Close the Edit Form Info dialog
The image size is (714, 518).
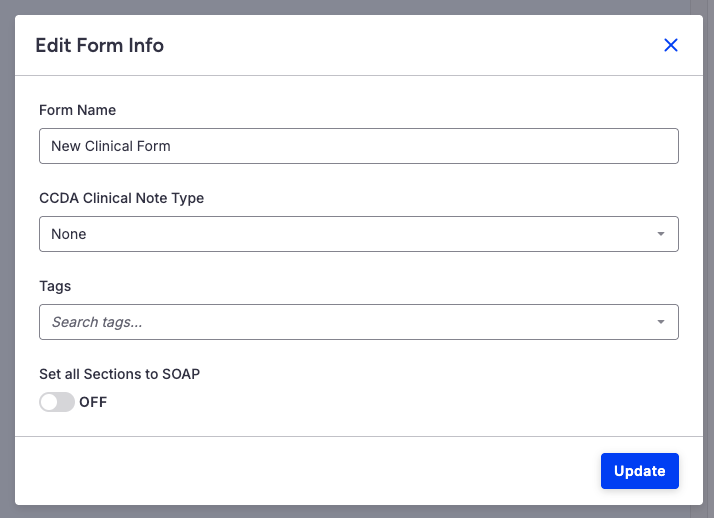coord(671,45)
